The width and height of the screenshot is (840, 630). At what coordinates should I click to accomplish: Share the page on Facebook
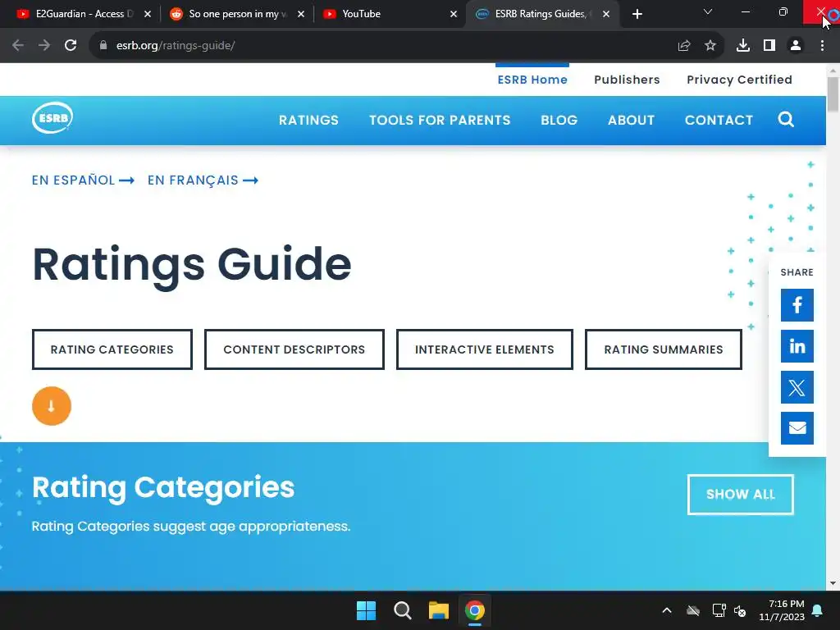point(797,305)
